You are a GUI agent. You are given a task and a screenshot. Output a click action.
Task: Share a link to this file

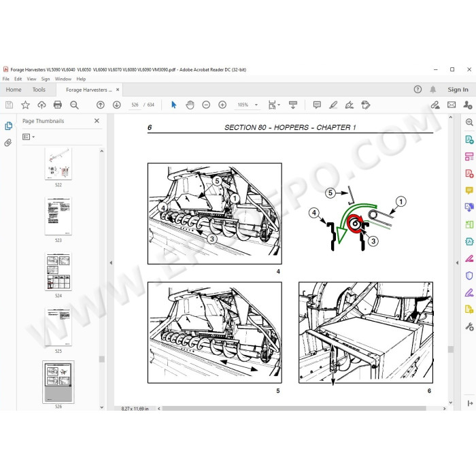(x=435, y=105)
